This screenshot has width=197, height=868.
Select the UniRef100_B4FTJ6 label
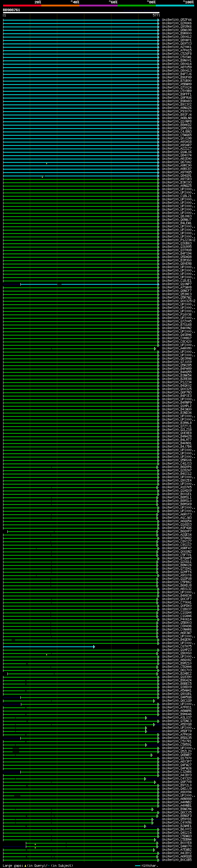tap(177, 74)
